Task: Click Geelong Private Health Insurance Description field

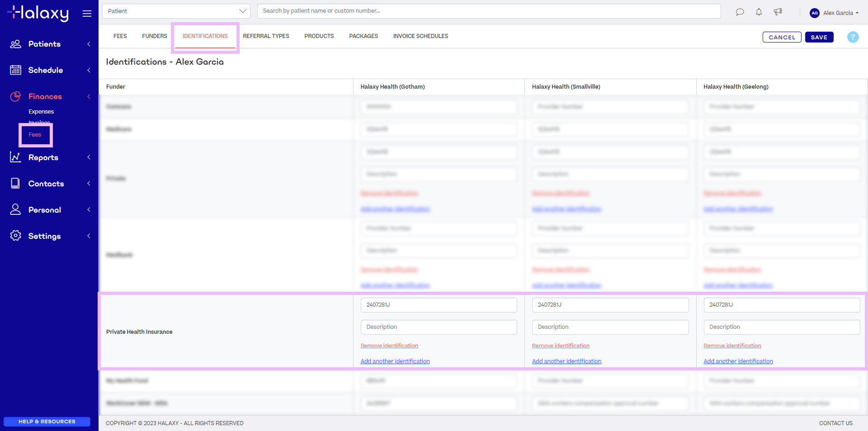Action: (782, 327)
